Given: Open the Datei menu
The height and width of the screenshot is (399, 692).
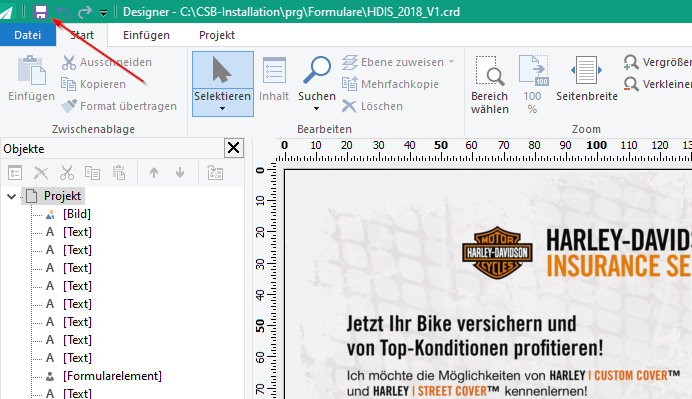Looking at the screenshot, I should [x=28, y=35].
